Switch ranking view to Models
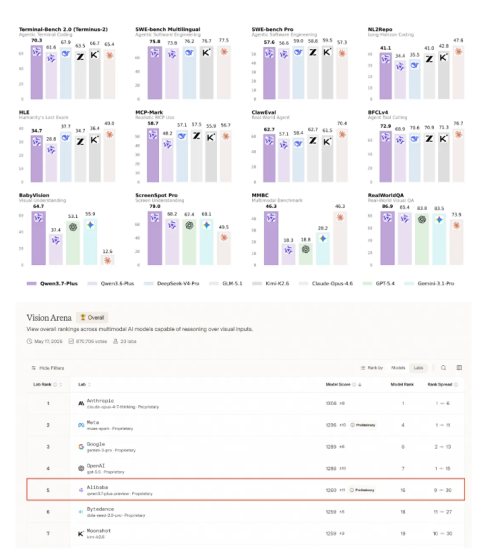 398,368
